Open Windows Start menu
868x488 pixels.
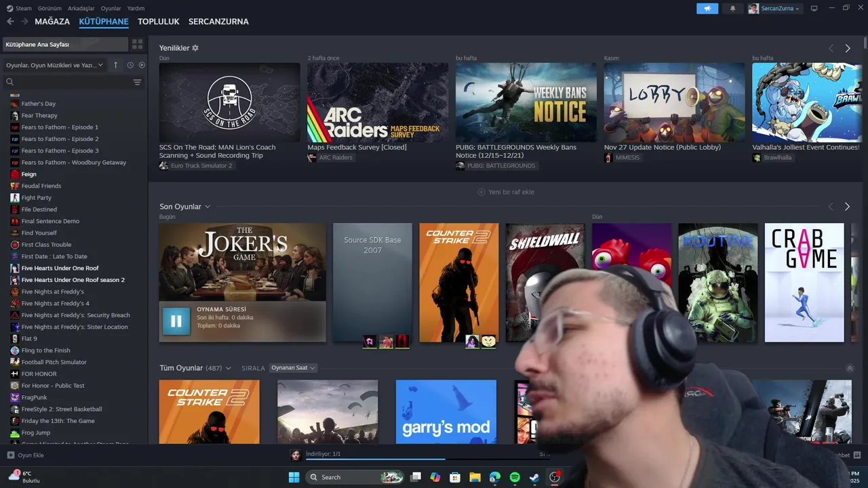294,477
